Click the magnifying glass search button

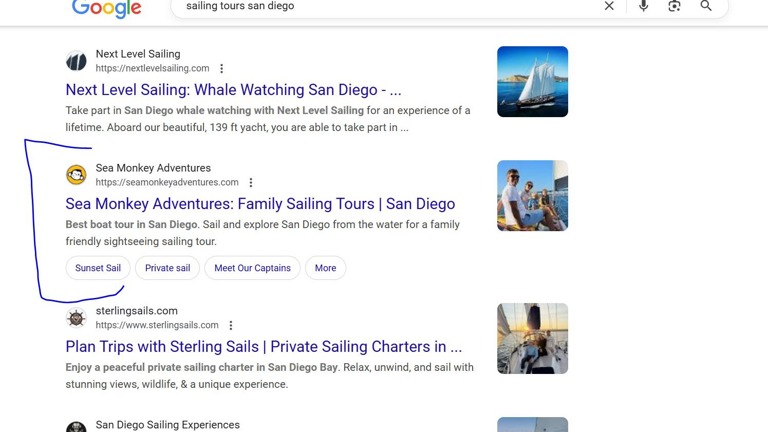(706, 6)
